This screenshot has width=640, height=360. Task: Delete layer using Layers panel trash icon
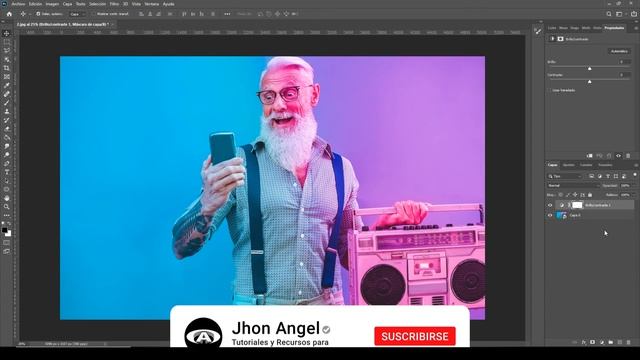629,342
